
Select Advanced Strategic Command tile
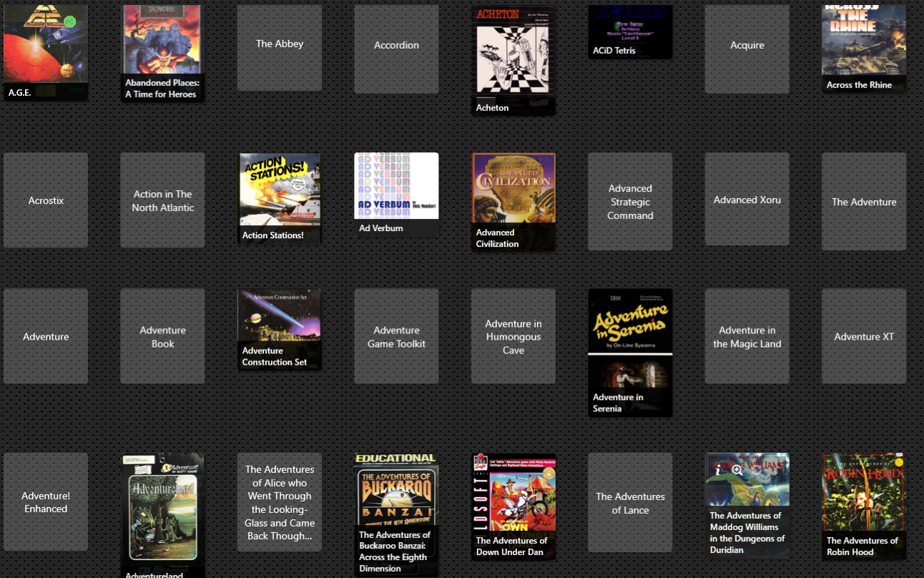tap(630, 201)
